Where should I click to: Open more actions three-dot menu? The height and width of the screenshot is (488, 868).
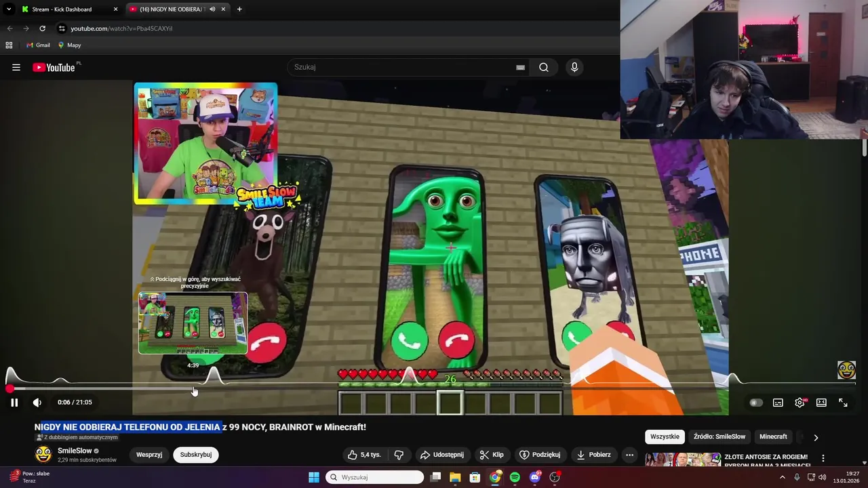point(630,455)
